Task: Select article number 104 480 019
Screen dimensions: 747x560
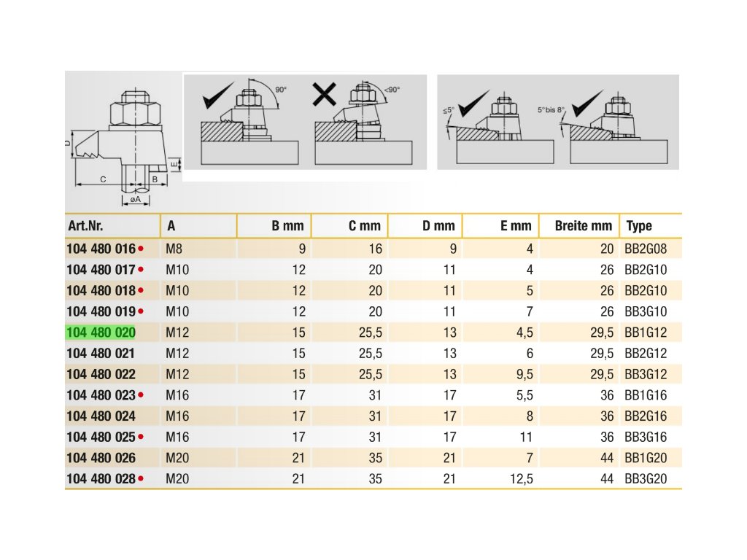Action: tap(101, 311)
